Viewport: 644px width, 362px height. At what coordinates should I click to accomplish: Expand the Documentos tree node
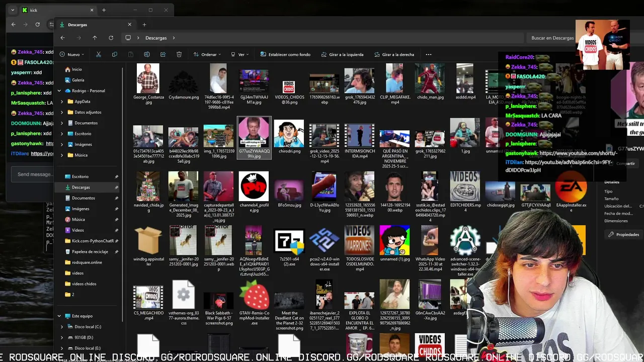point(62,123)
